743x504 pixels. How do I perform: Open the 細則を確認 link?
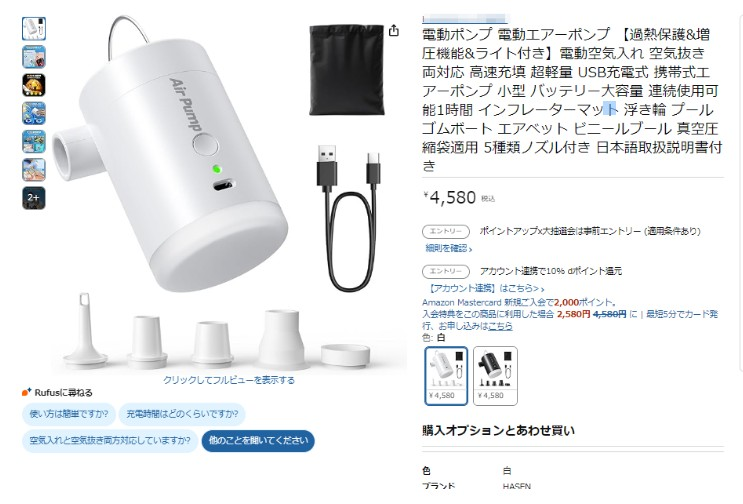448,248
